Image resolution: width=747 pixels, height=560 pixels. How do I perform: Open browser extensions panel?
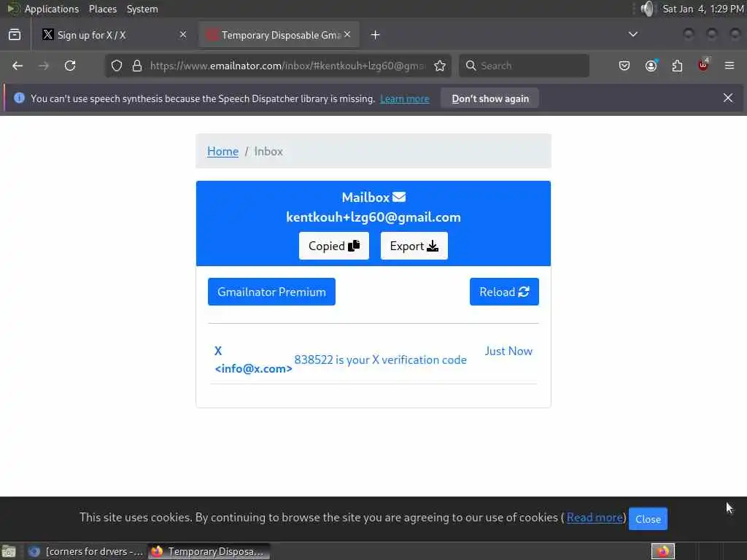coord(677,66)
